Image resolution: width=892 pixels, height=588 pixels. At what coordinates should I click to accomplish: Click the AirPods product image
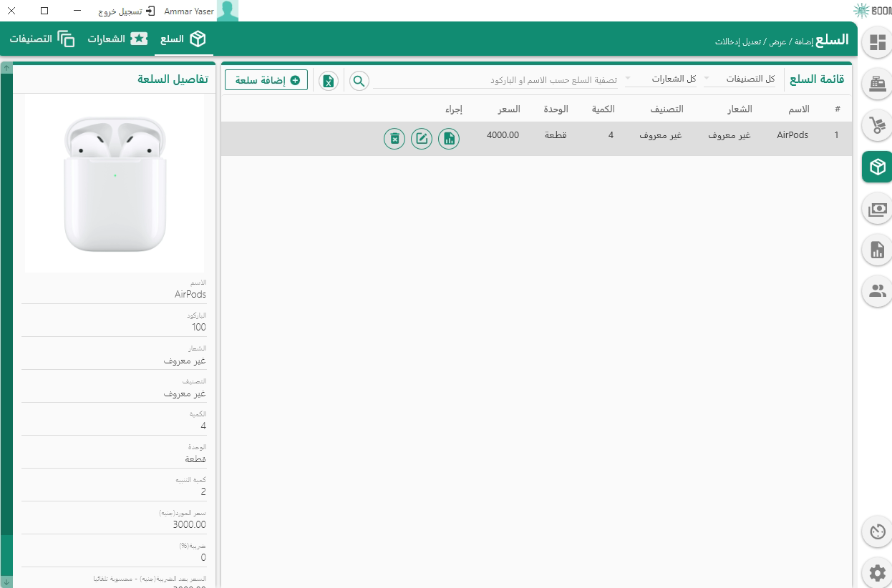click(115, 184)
